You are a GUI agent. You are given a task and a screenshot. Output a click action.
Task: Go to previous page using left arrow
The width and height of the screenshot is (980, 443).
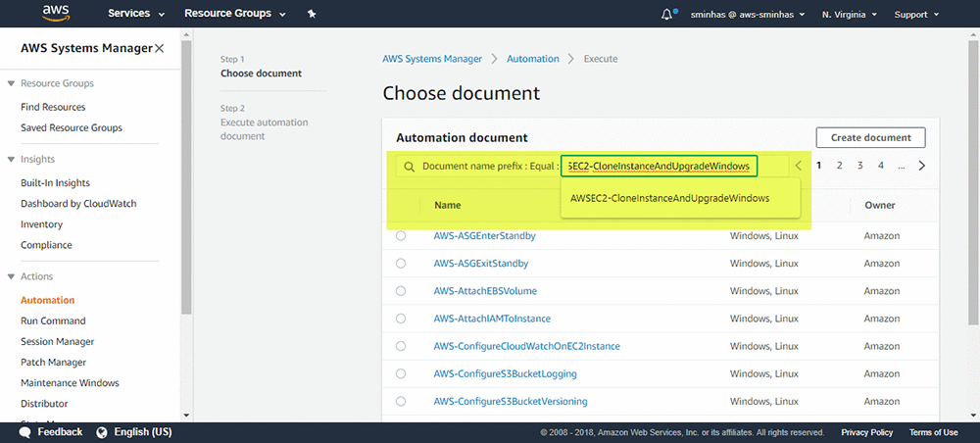coord(799,166)
